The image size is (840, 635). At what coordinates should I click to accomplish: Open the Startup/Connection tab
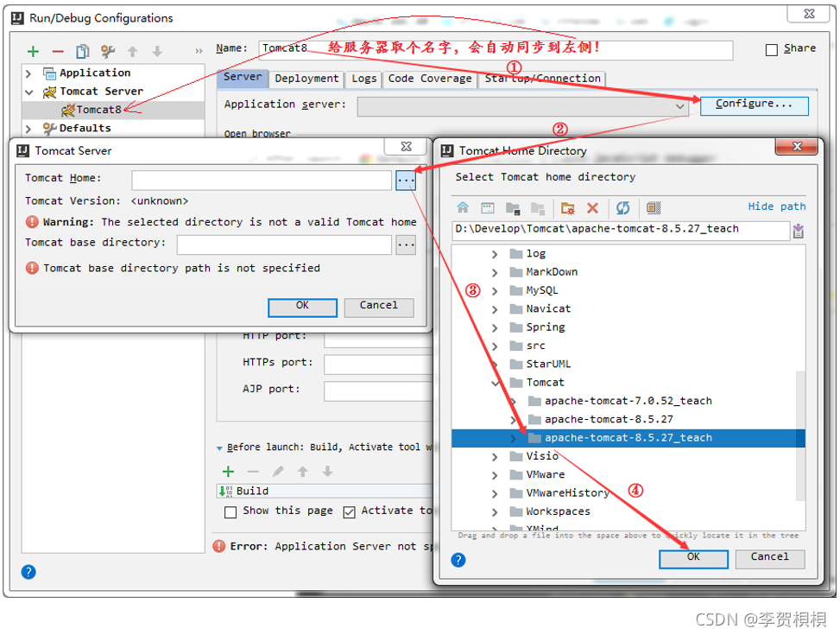click(542, 79)
